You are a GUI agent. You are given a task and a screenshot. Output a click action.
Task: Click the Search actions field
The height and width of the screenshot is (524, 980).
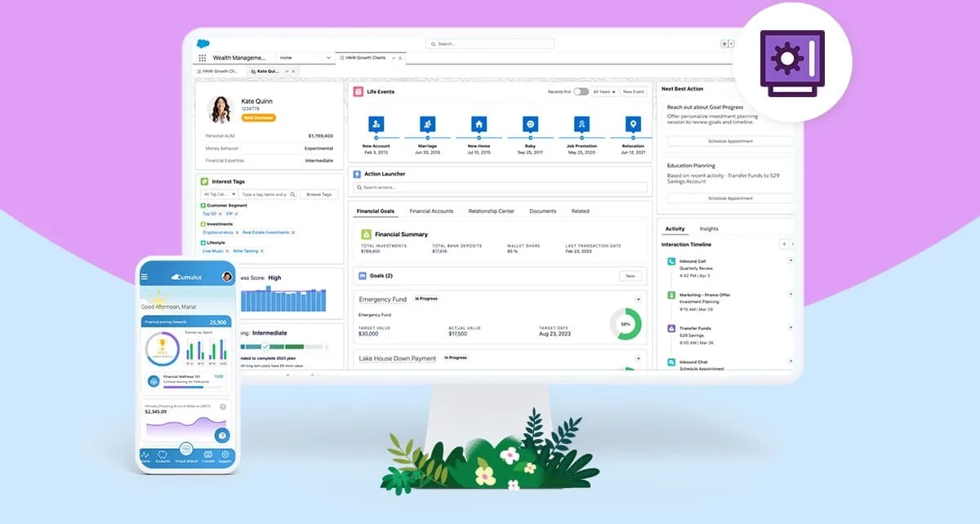click(x=500, y=188)
